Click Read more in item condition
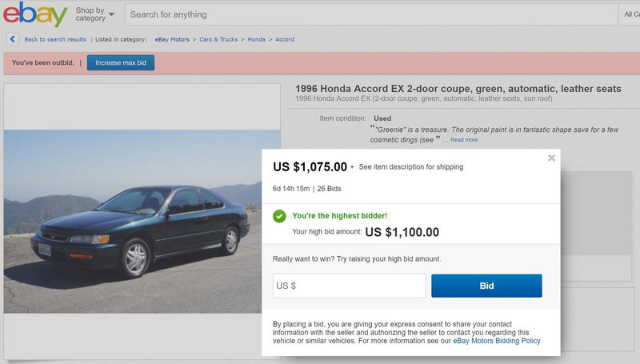 pos(464,140)
